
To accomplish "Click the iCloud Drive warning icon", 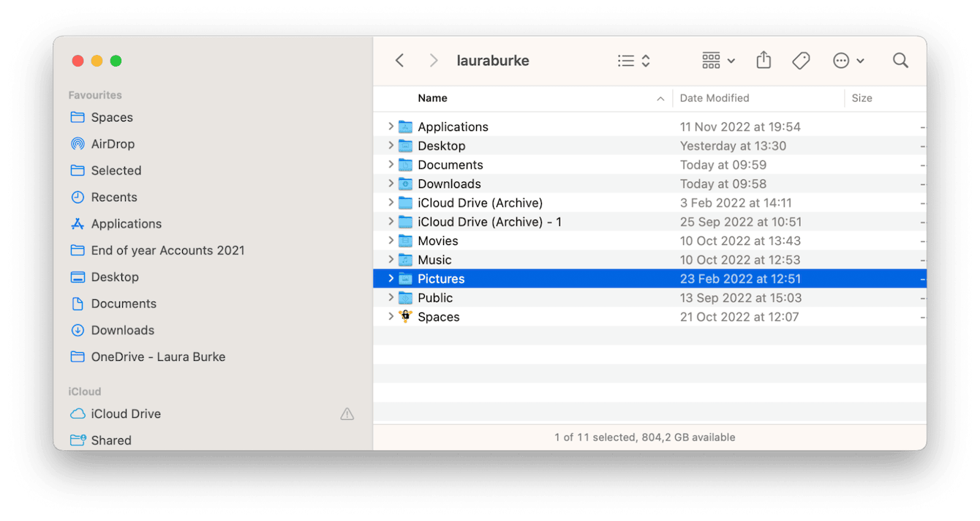I will 347,413.
